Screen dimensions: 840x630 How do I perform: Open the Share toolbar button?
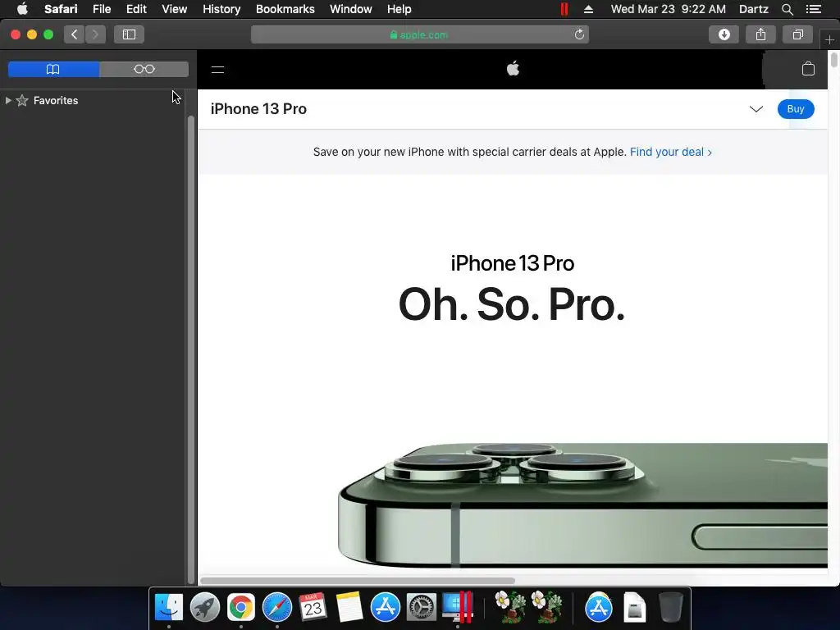[760, 34]
